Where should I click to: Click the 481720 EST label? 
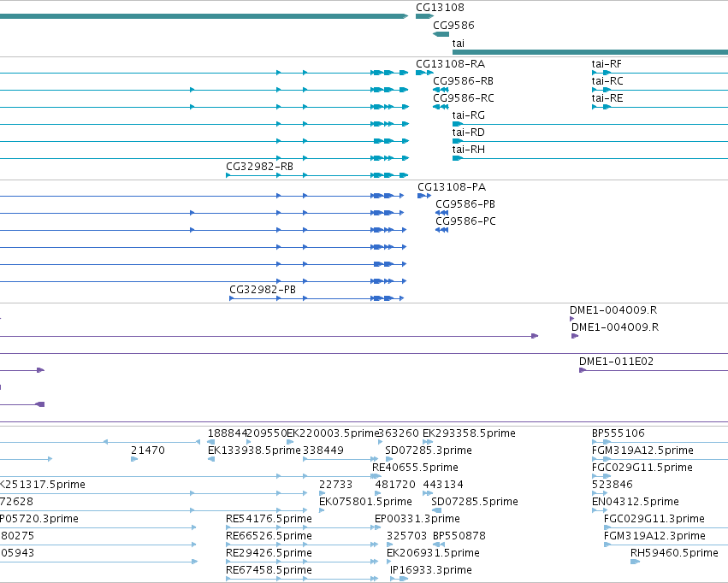(x=395, y=485)
